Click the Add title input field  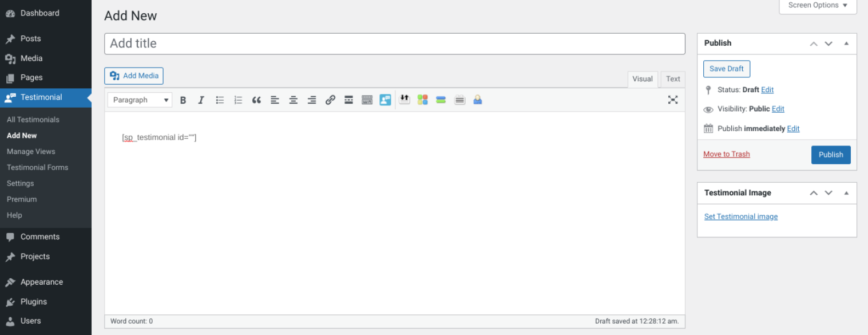click(x=395, y=44)
